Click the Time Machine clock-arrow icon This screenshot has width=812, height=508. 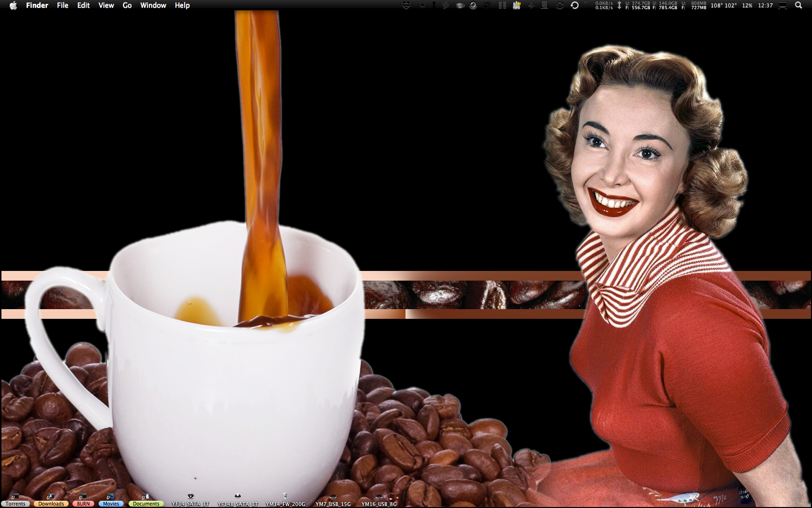575,5
